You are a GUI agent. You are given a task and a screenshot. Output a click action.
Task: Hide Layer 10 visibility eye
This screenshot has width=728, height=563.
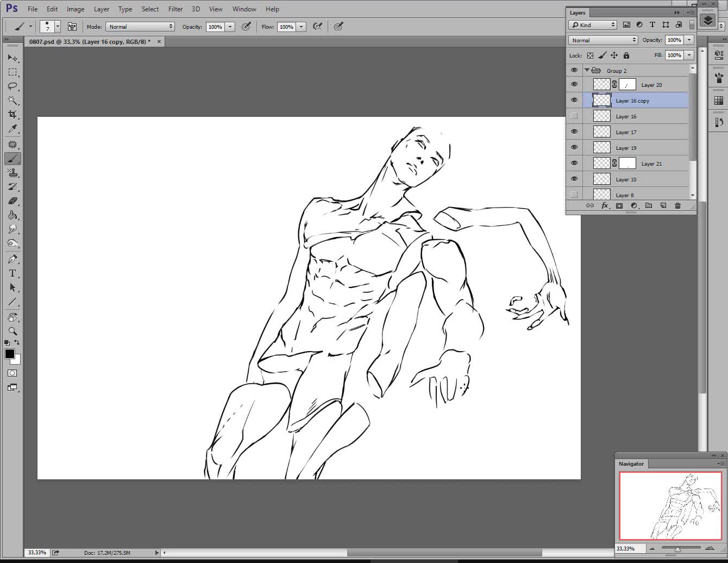574,179
